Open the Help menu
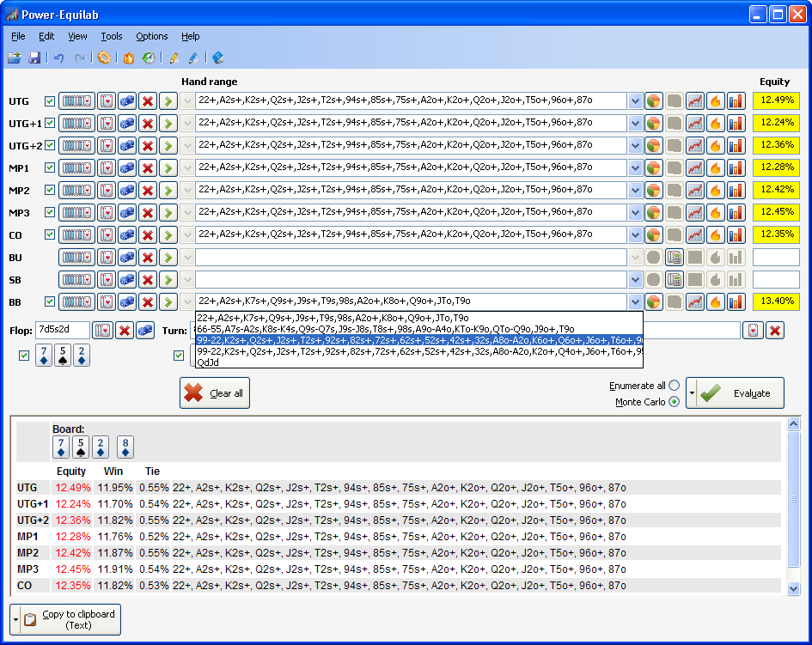This screenshot has width=812, height=645. tap(190, 36)
